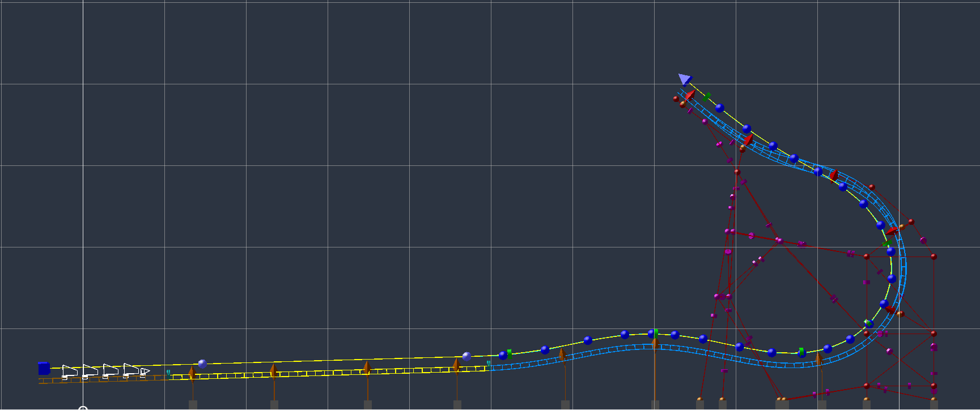Select light-blue sphere where yellow track turns blue
The width and height of the screenshot is (980, 410).
[x=466, y=356]
